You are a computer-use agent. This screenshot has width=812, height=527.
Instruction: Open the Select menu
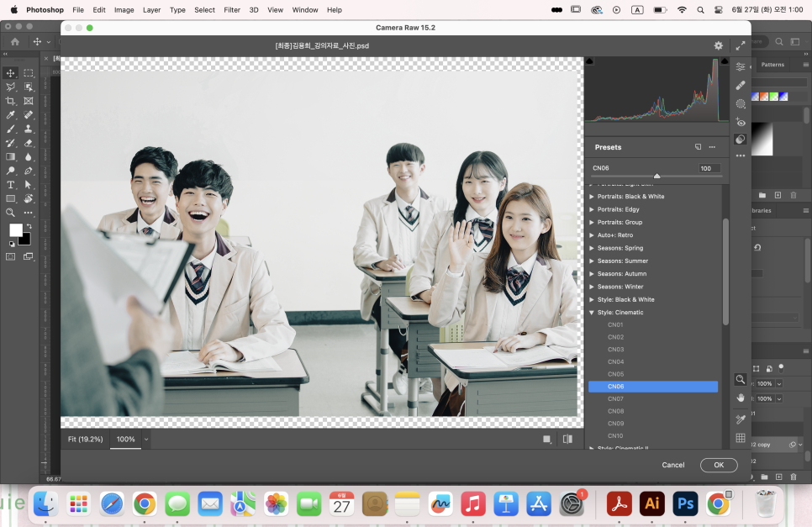pyautogui.click(x=204, y=10)
